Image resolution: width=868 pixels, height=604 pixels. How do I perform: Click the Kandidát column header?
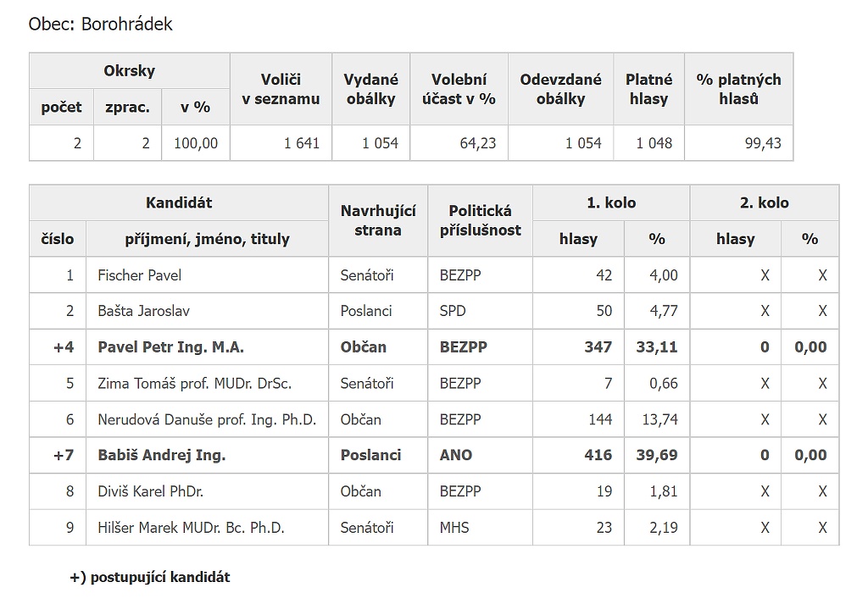(179, 202)
